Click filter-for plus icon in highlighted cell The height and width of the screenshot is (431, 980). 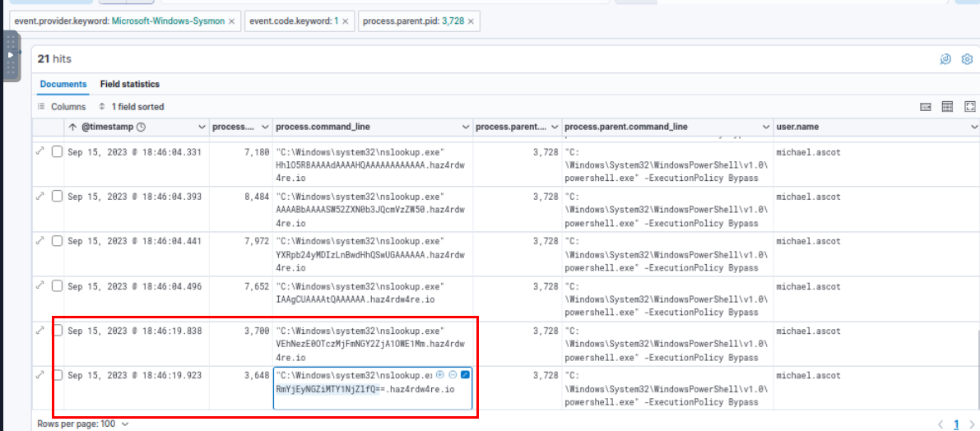(440, 375)
